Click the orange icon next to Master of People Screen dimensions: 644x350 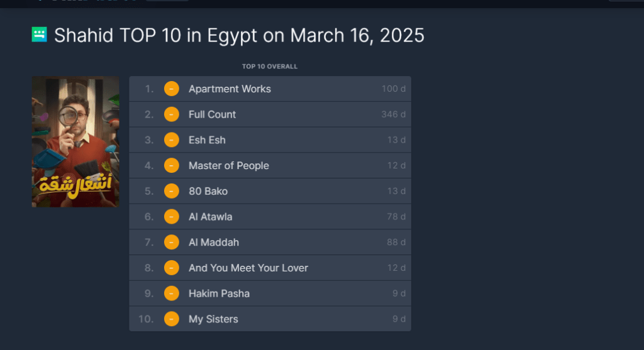pos(172,165)
